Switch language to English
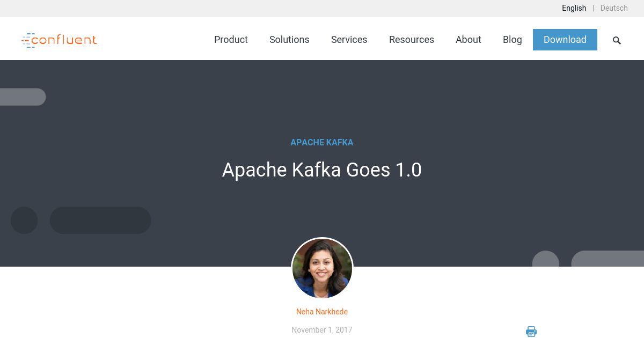The width and height of the screenshot is (644, 338). pyautogui.click(x=574, y=8)
